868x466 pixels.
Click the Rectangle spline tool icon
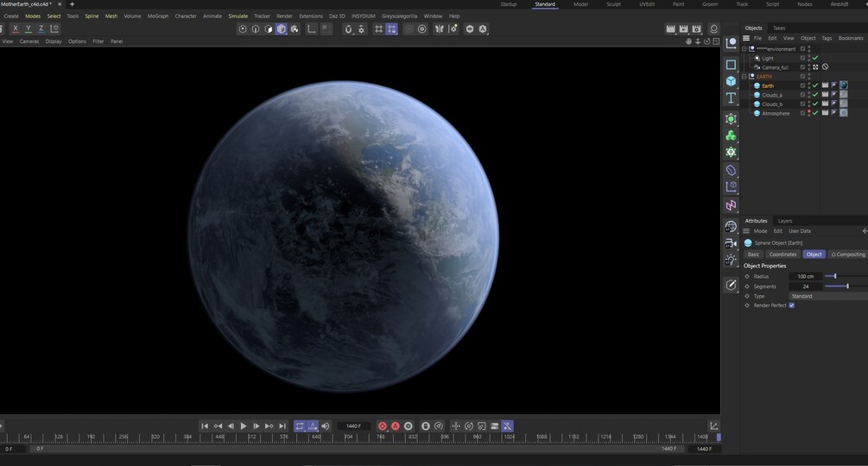coord(731,65)
